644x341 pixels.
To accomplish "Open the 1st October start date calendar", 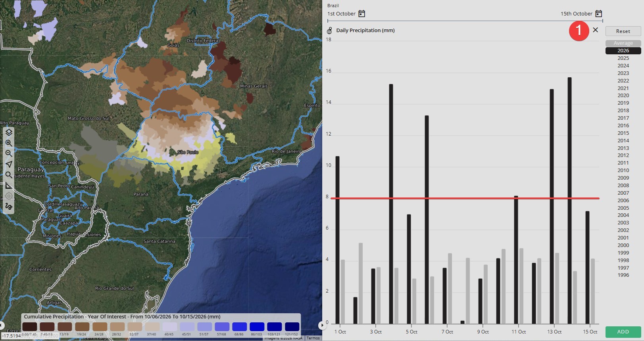I will coord(361,14).
